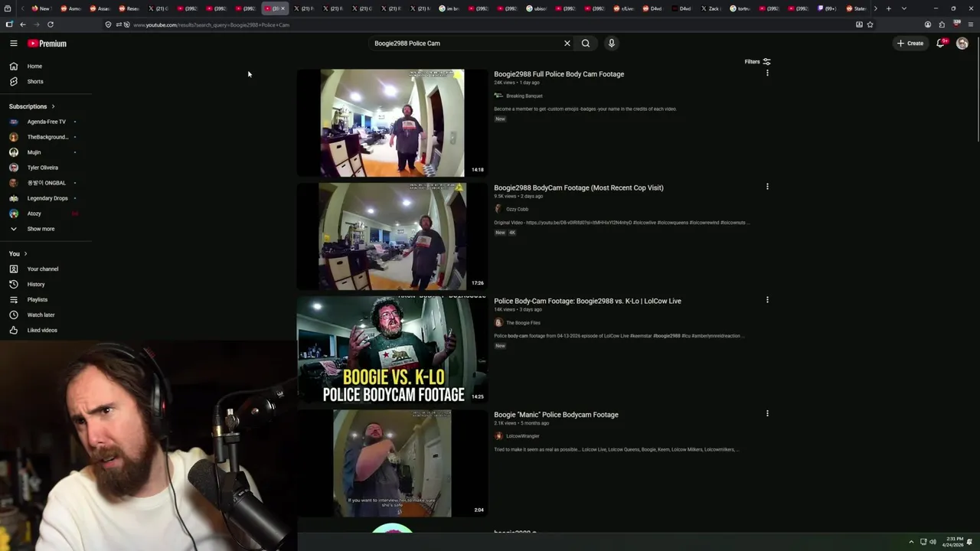Bookmark this page with the star icon
The height and width of the screenshot is (551, 980).
pos(870,24)
